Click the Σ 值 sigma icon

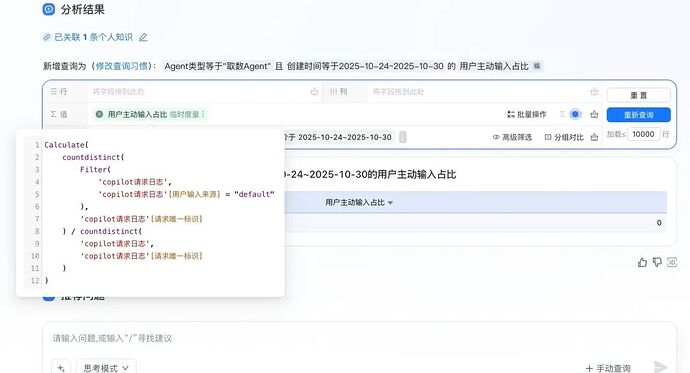point(53,114)
